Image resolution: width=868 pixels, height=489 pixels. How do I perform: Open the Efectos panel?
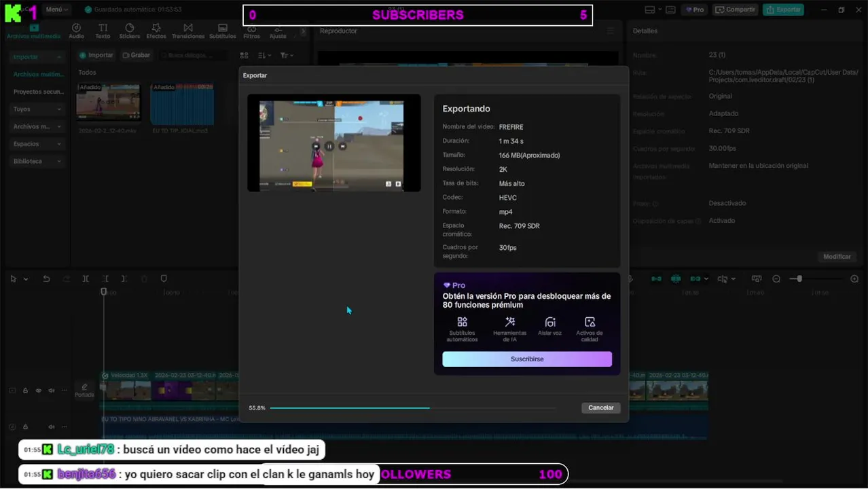(156, 31)
